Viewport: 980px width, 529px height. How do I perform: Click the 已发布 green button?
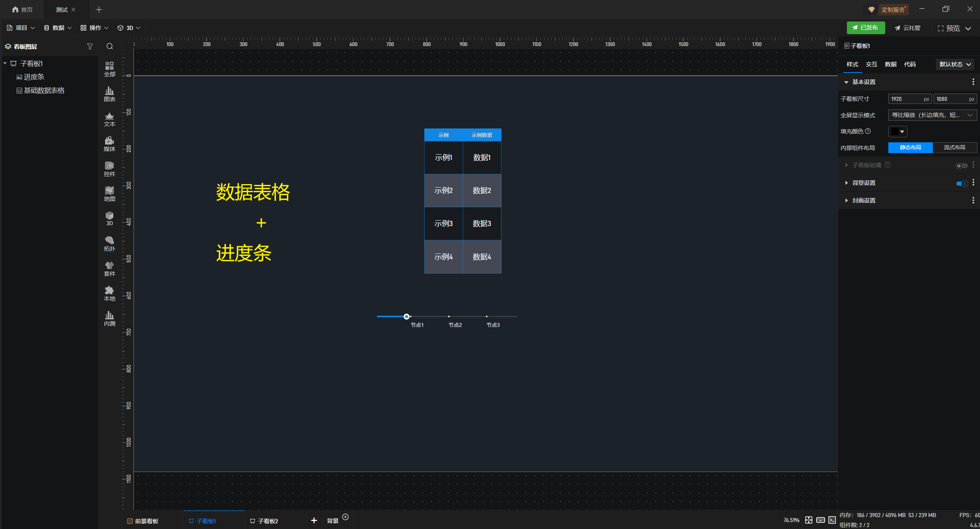pos(865,28)
